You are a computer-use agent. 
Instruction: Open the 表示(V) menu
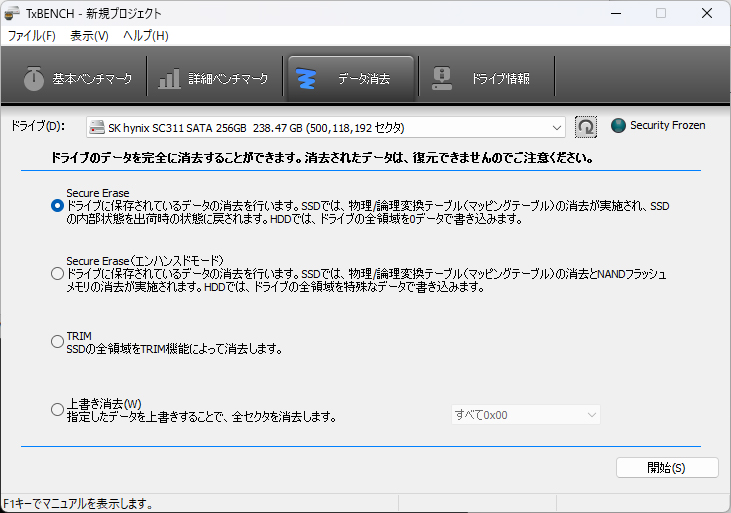[89, 36]
